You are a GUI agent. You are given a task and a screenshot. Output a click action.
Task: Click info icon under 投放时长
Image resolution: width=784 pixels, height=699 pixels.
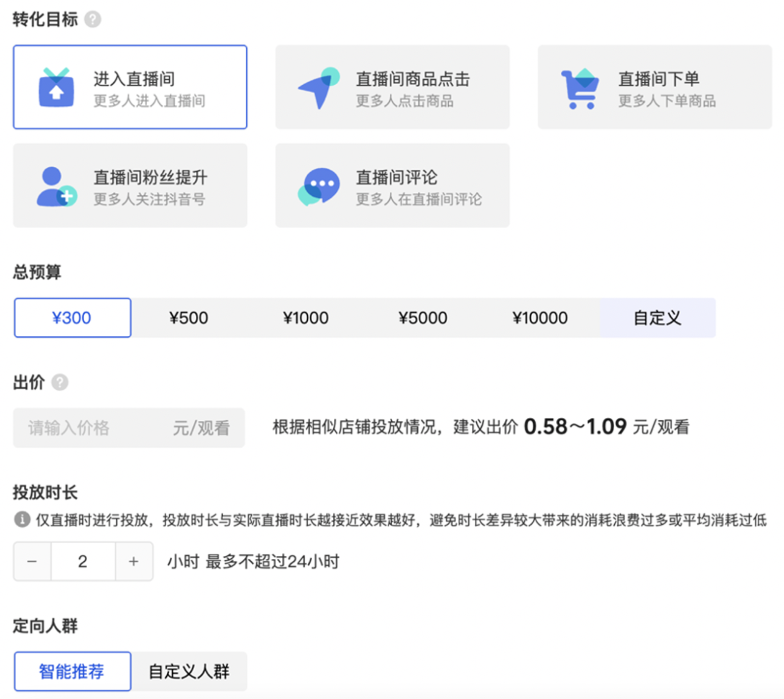click(x=22, y=520)
